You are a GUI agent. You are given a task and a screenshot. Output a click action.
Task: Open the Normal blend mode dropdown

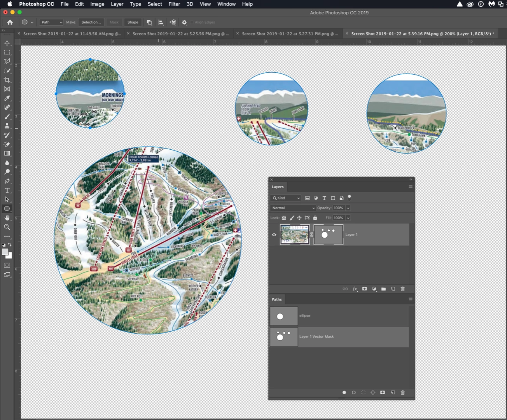coord(293,208)
